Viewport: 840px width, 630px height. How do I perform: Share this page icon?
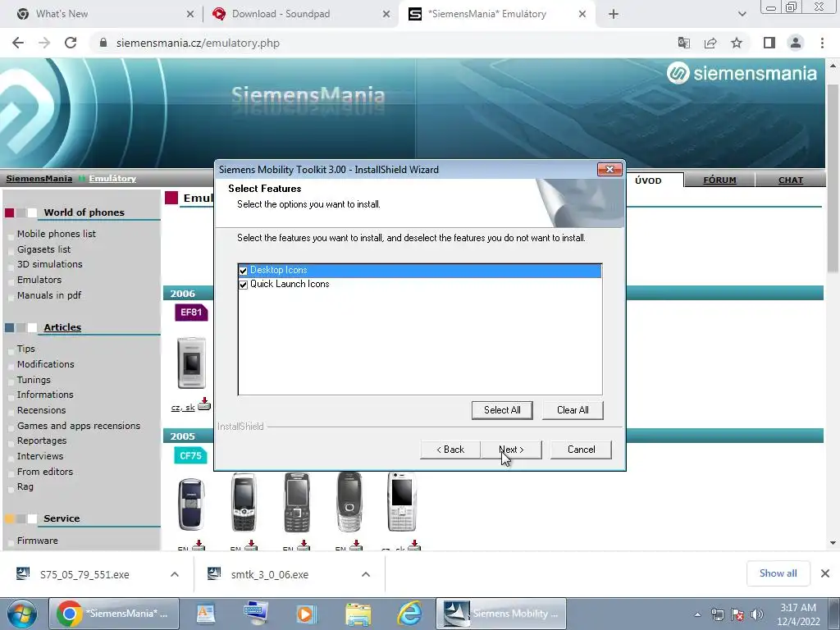tap(710, 43)
